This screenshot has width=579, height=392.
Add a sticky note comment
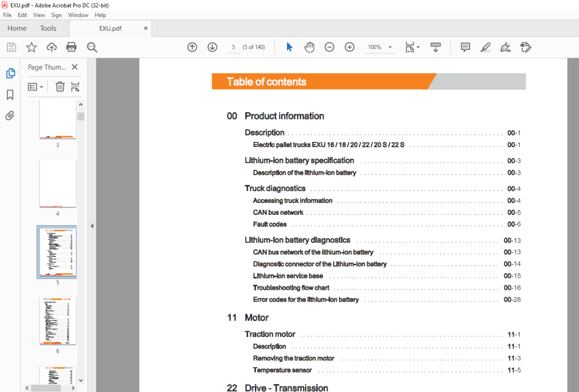click(x=465, y=47)
